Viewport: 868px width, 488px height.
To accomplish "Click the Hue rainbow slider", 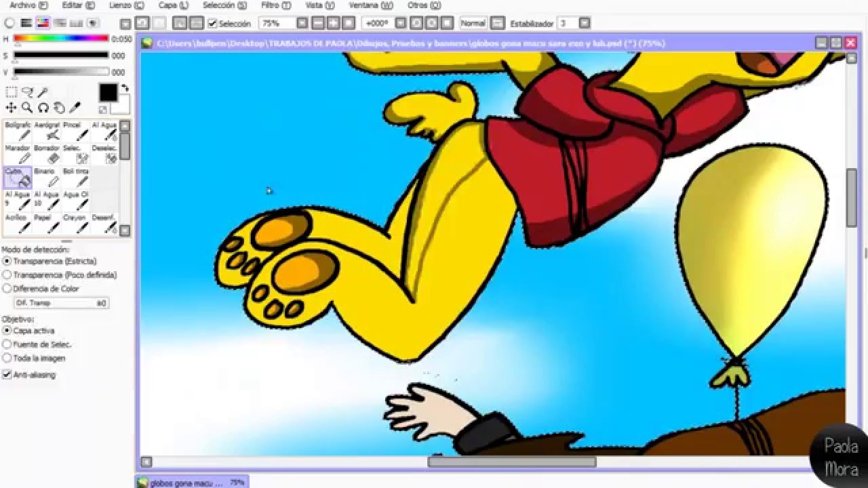I will pos(61,39).
